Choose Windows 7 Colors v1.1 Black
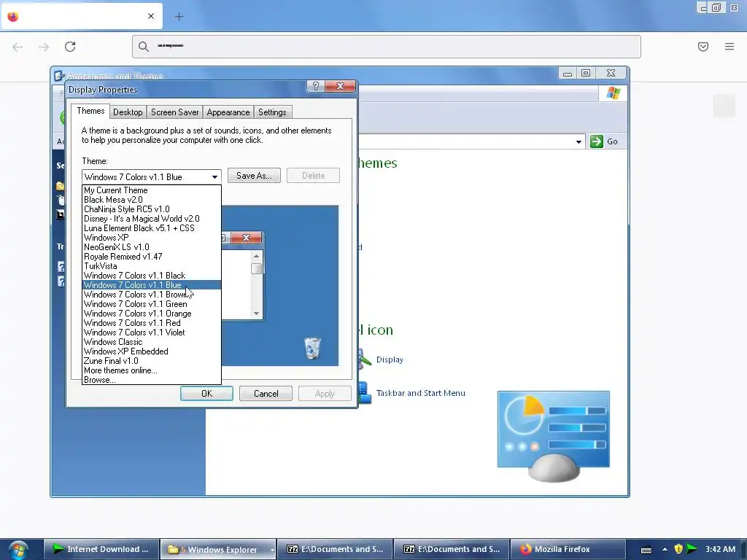The height and width of the screenshot is (560, 747). click(x=152, y=276)
